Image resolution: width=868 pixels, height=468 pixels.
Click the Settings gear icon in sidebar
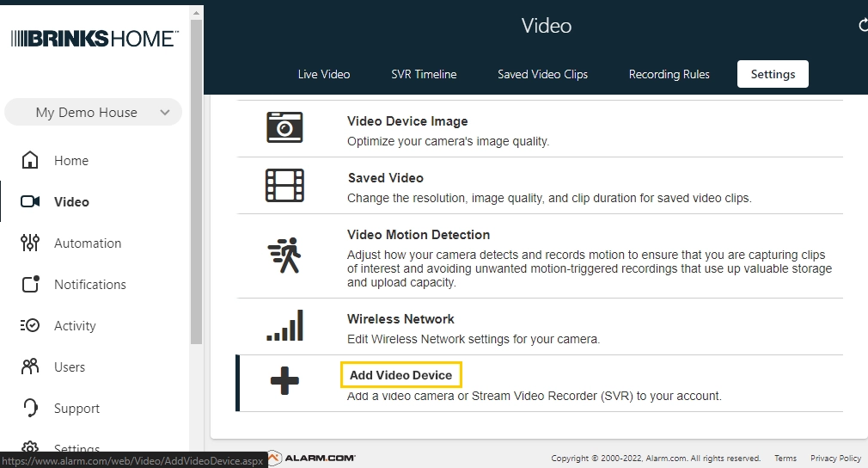click(30, 447)
